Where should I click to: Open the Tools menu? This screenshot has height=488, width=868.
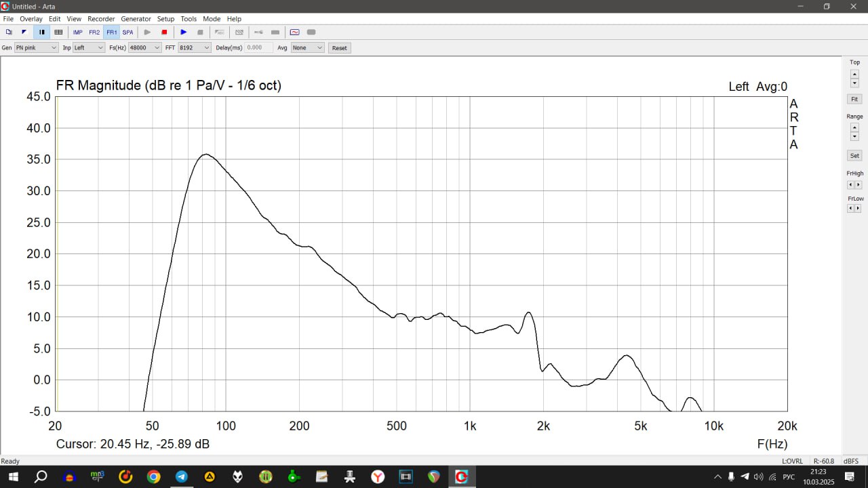click(x=189, y=19)
